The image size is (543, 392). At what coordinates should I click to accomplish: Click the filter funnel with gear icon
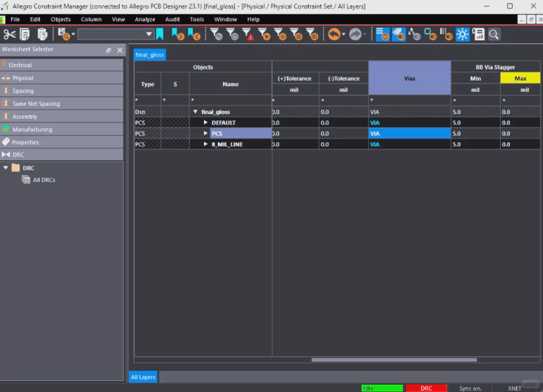280,34
